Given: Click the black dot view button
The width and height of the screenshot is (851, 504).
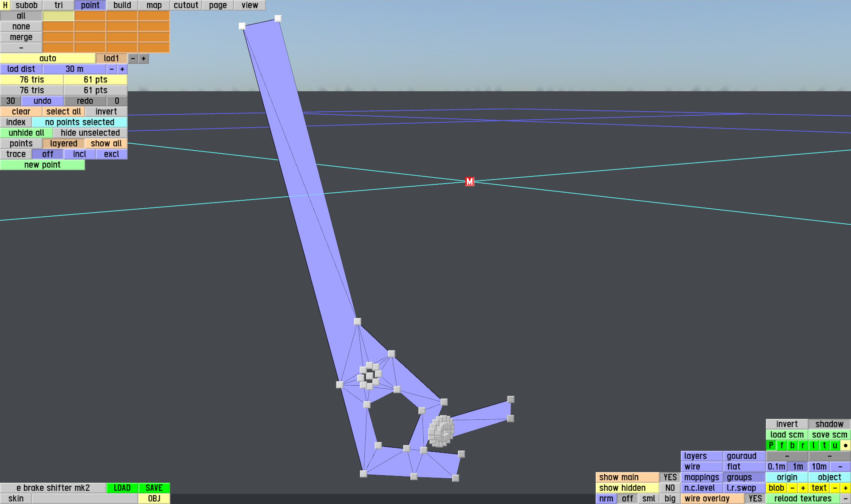Looking at the screenshot, I should [845, 445].
